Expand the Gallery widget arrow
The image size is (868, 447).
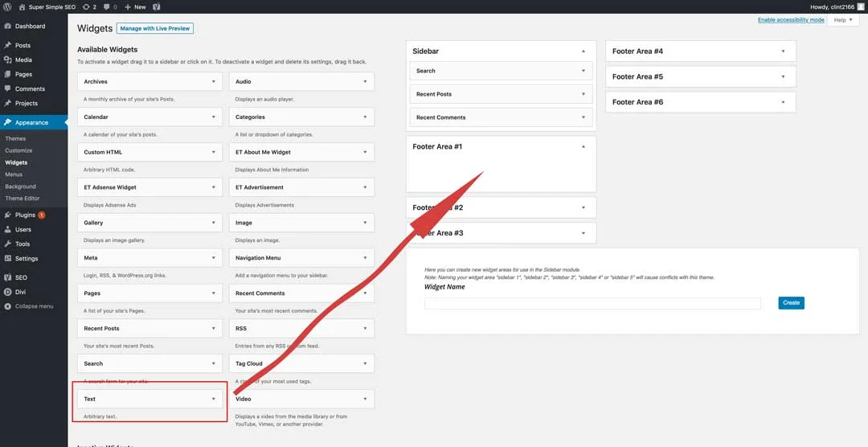tap(214, 223)
